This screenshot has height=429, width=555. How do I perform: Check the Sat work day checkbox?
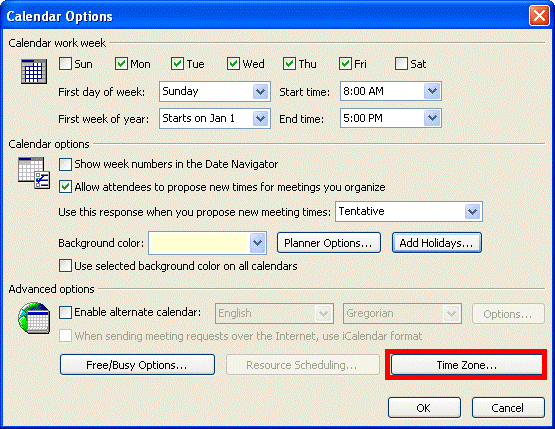(401, 64)
